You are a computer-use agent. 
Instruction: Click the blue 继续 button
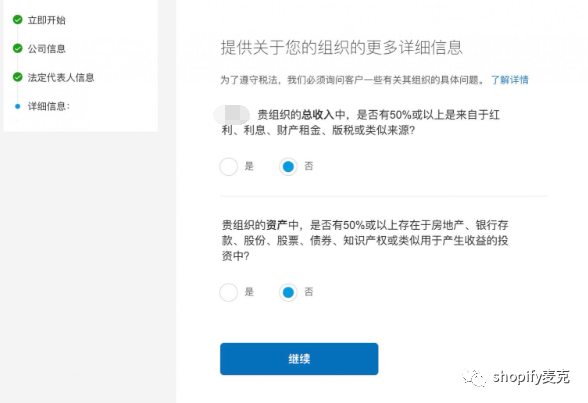299,359
